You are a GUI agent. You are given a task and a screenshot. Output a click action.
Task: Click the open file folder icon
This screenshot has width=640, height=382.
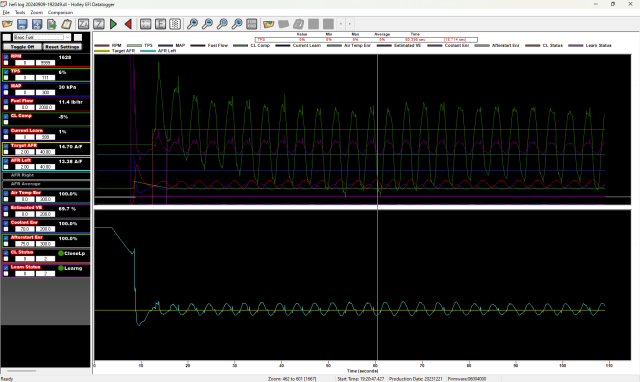(7, 24)
